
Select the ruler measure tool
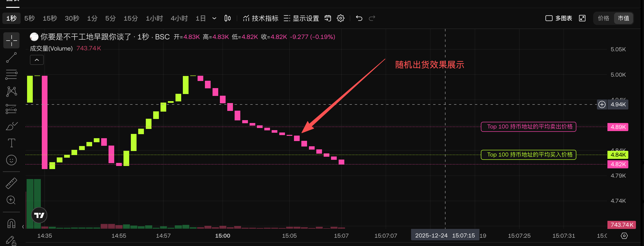point(11,183)
